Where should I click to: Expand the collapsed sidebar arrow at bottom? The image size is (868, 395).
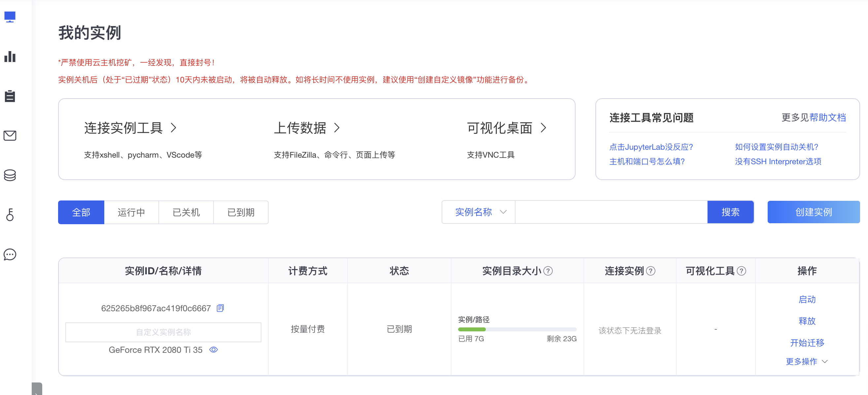(37, 389)
